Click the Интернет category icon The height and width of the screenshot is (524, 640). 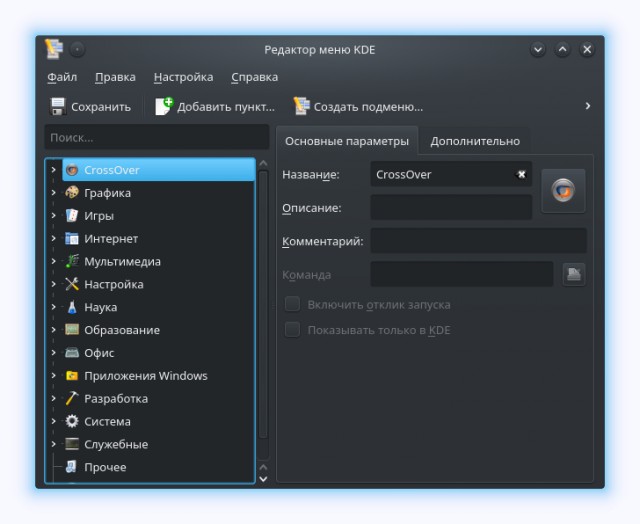72,238
